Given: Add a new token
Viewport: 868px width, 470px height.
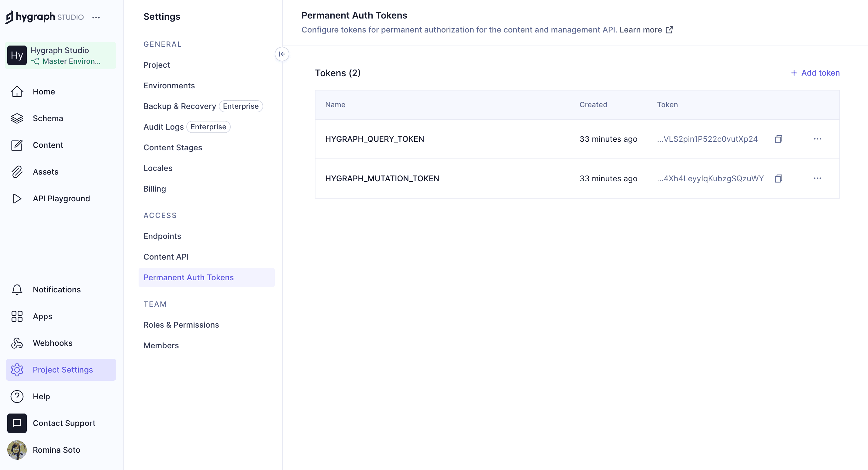Looking at the screenshot, I should pyautogui.click(x=815, y=73).
